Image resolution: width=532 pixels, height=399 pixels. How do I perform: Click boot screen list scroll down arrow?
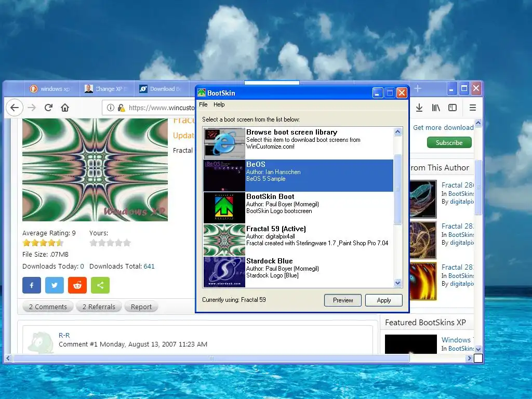[x=397, y=283]
